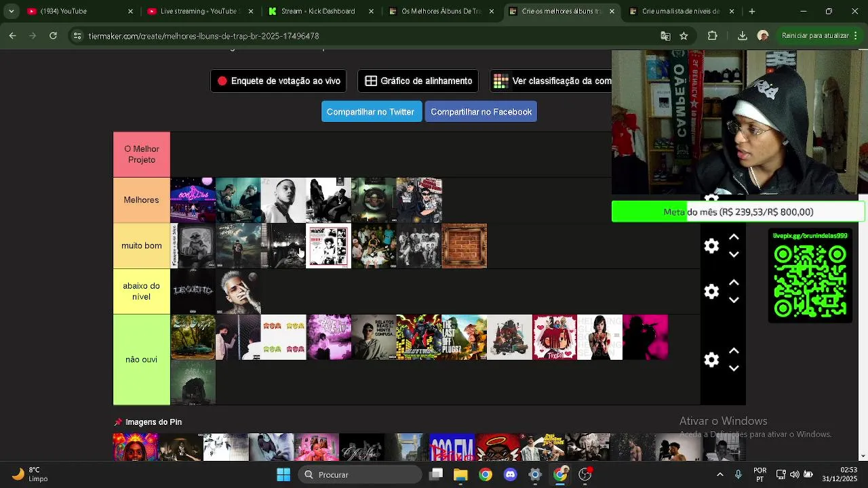Move abaixo do nível row down
The height and width of the screenshot is (488, 868).
[734, 300]
